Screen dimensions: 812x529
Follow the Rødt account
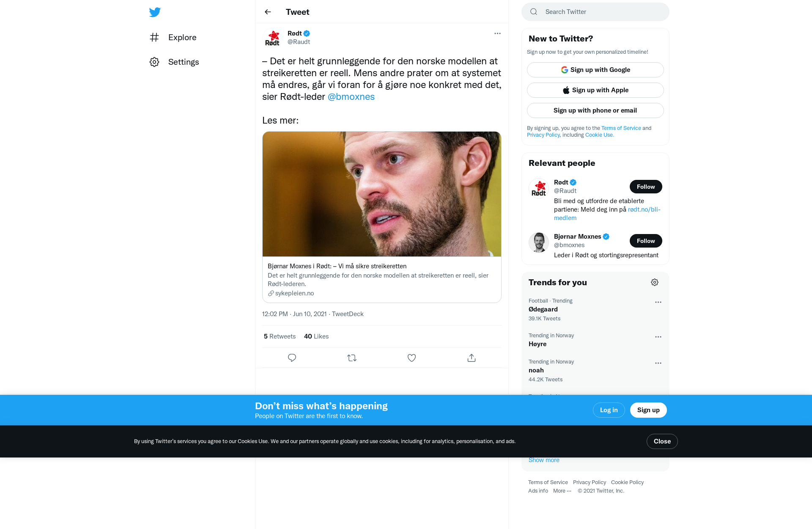(x=646, y=187)
